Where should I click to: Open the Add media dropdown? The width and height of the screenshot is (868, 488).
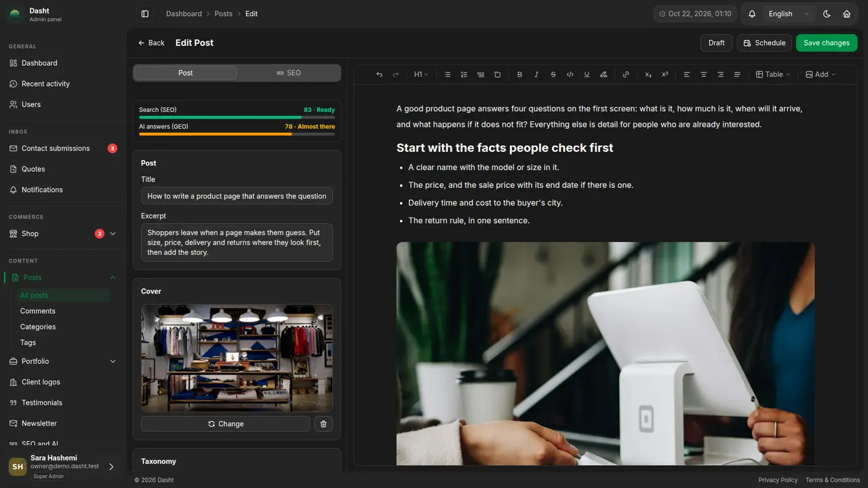pyautogui.click(x=821, y=75)
